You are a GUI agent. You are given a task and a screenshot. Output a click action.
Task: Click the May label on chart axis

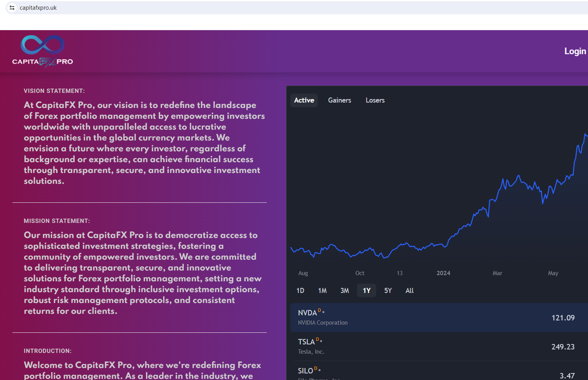pyautogui.click(x=553, y=273)
